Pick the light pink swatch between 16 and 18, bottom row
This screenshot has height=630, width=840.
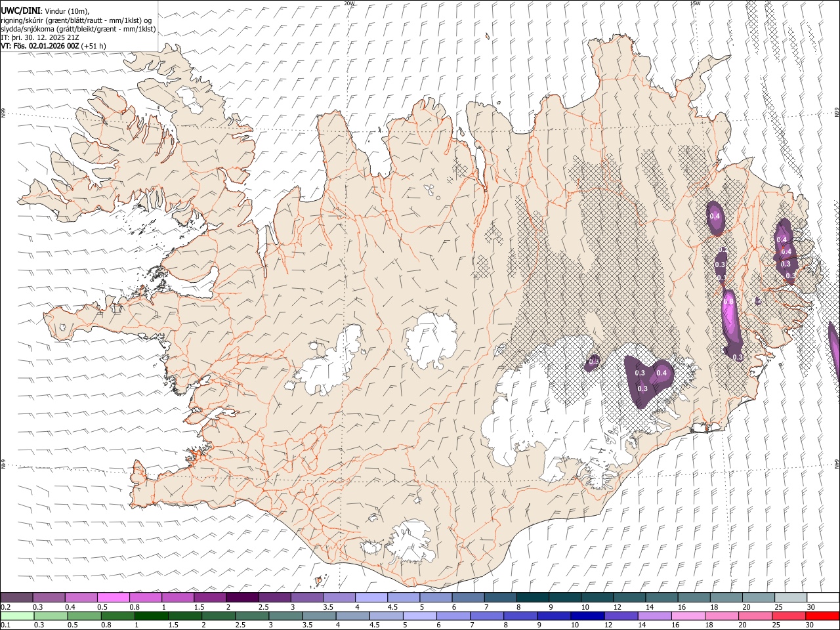(687, 616)
